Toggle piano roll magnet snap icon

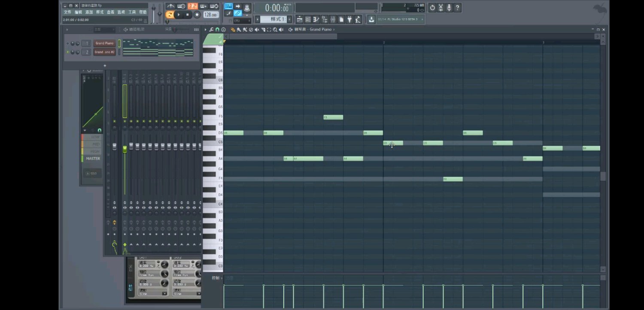point(217,30)
